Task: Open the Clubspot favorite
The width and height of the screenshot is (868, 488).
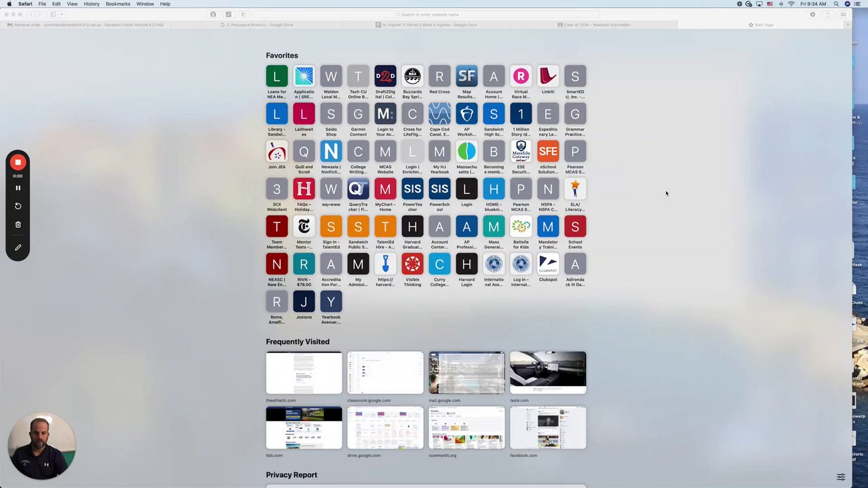Action: coord(548,264)
